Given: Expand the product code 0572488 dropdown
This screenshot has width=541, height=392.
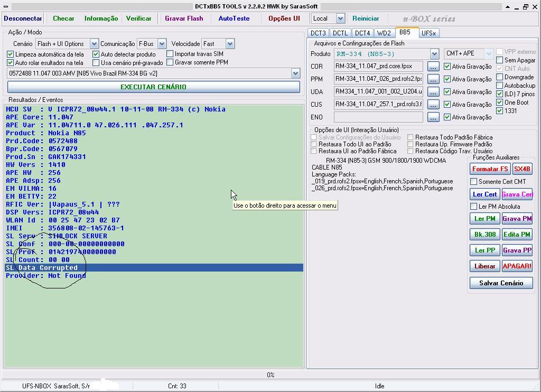Looking at the screenshot, I should pyautogui.click(x=295, y=73).
